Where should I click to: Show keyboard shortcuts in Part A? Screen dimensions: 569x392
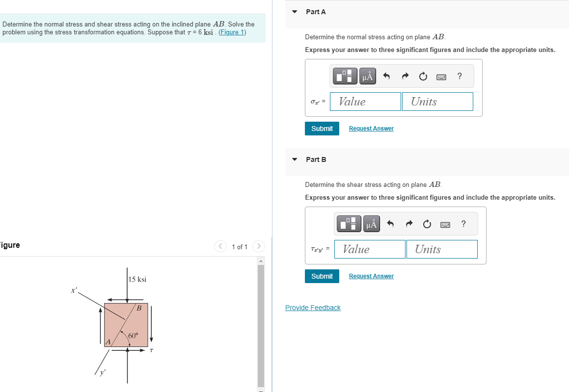point(441,77)
